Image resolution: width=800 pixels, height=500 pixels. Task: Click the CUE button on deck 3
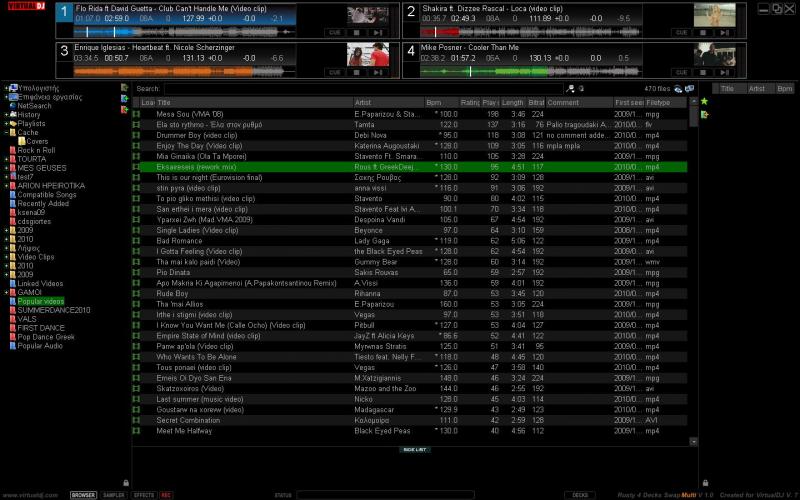click(335, 72)
